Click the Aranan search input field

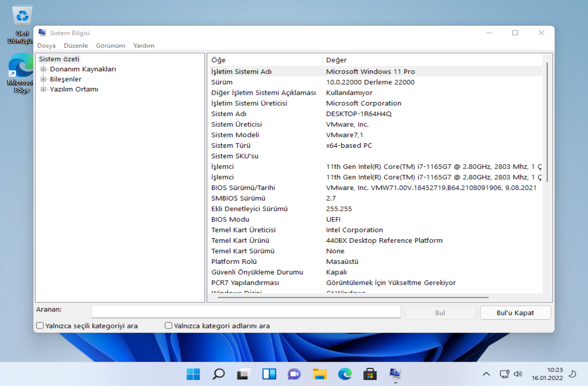(246, 312)
